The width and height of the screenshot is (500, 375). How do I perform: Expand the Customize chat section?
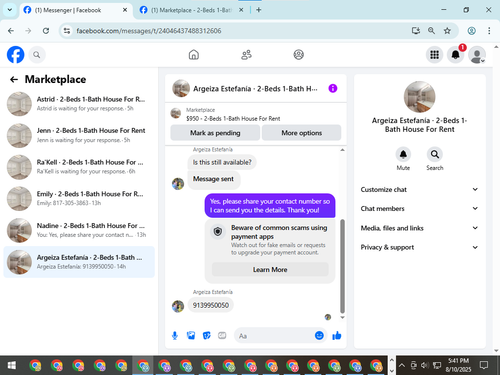[x=419, y=189]
